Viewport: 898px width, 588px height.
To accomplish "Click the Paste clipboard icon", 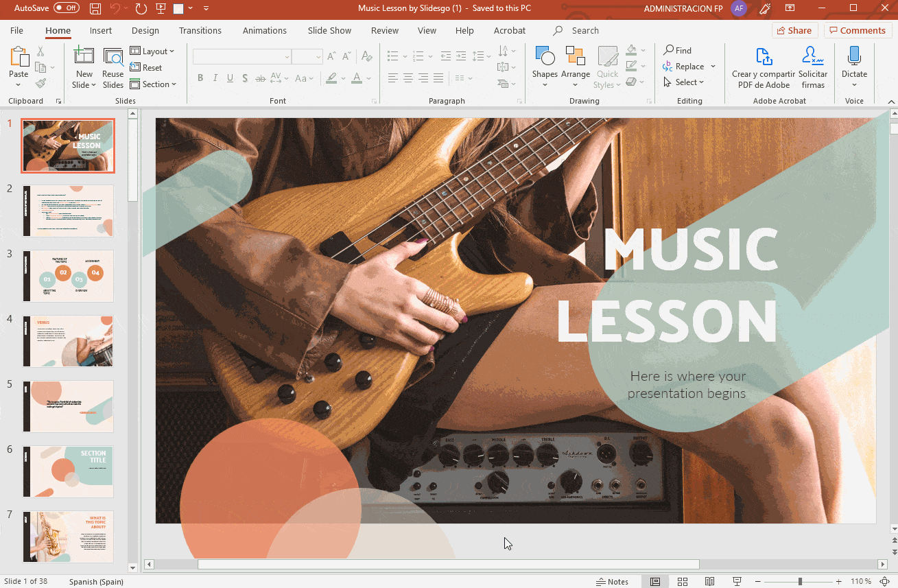I will click(19, 58).
